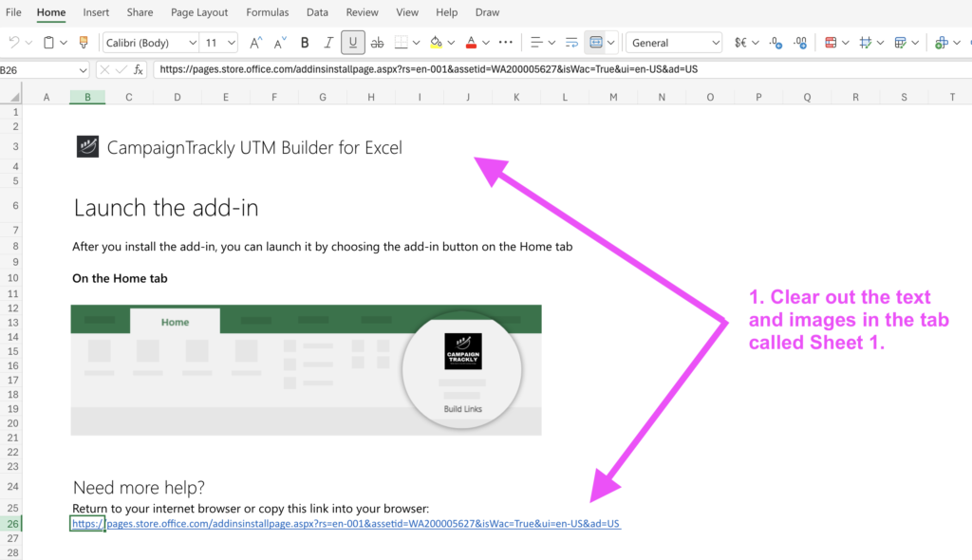Click the "Launch the add-in" heading cell
972x560 pixels.
click(166, 208)
